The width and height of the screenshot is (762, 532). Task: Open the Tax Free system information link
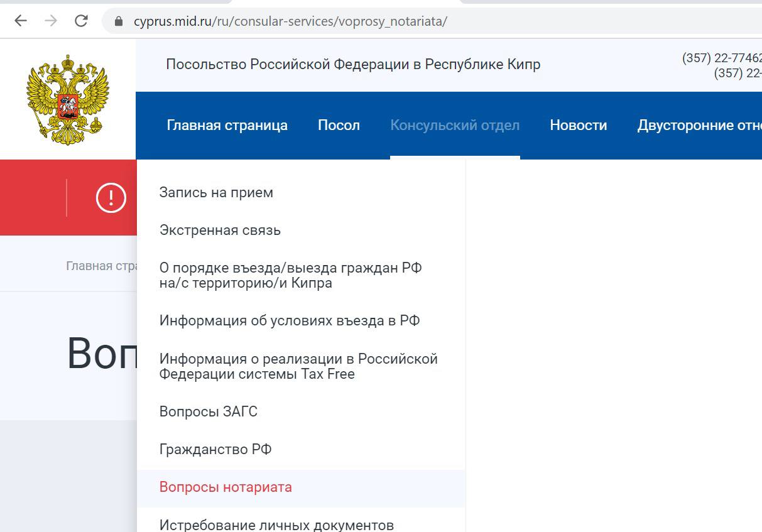pyautogui.click(x=298, y=366)
